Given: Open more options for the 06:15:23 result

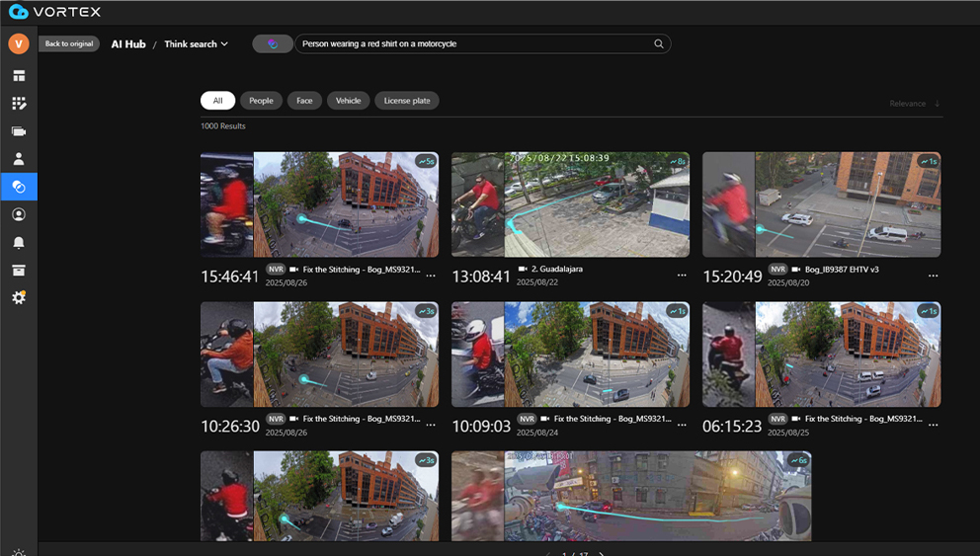Looking at the screenshot, I should [934, 425].
